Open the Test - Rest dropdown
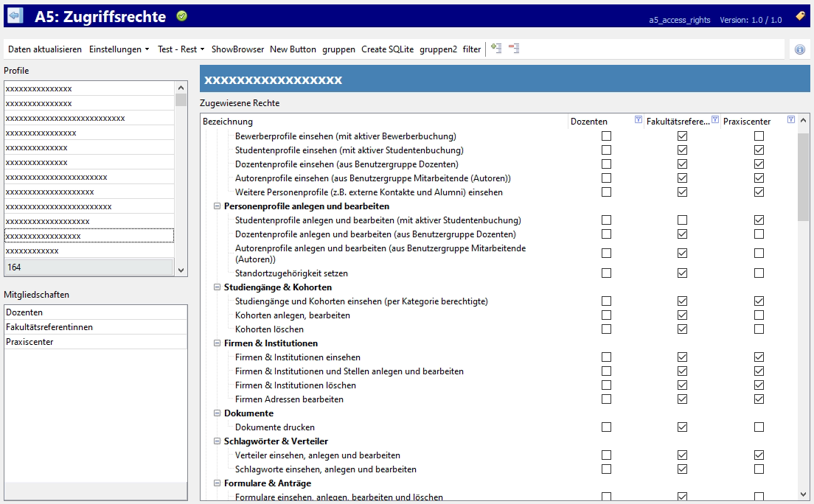 [x=181, y=49]
